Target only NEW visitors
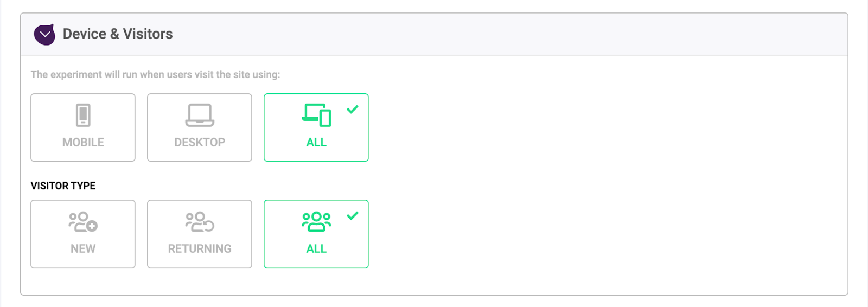Image resolution: width=868 pixels, height=307 pixels. [x=83, y=234]
